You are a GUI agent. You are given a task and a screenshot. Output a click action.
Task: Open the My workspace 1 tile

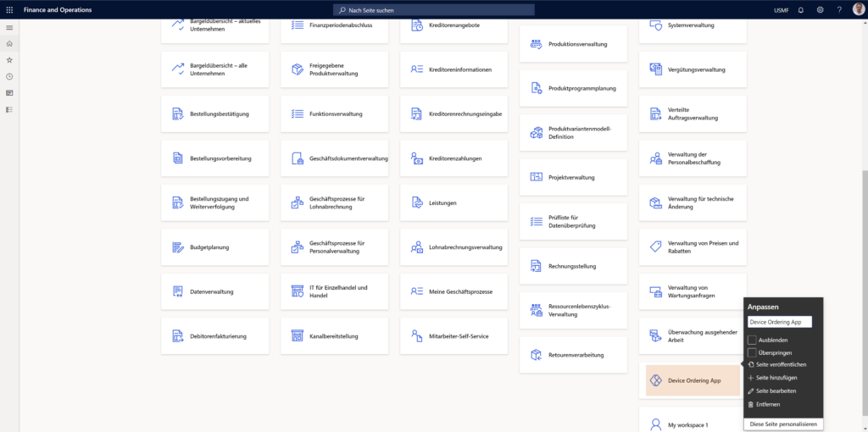(x=693, y=420)
